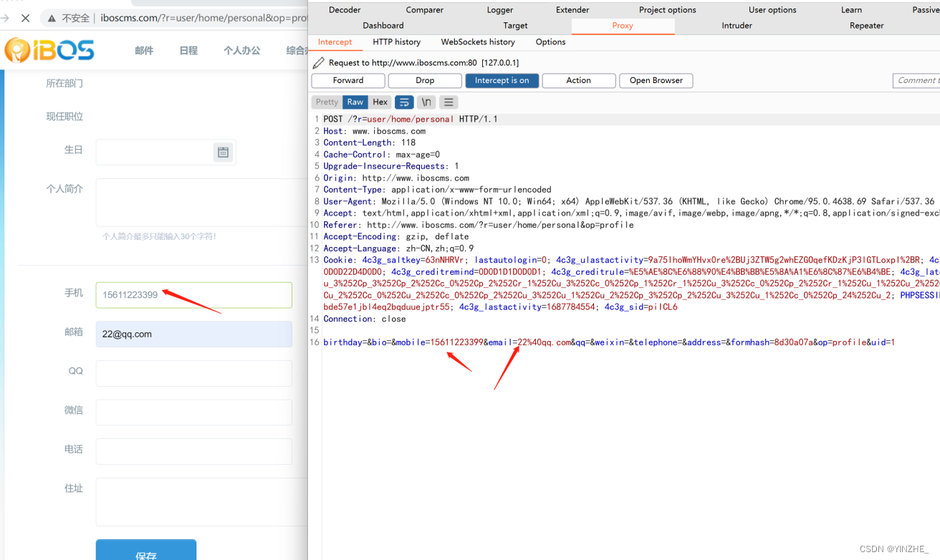Switch to Hex view
This screenshot has width=940, height=560.
380,102
